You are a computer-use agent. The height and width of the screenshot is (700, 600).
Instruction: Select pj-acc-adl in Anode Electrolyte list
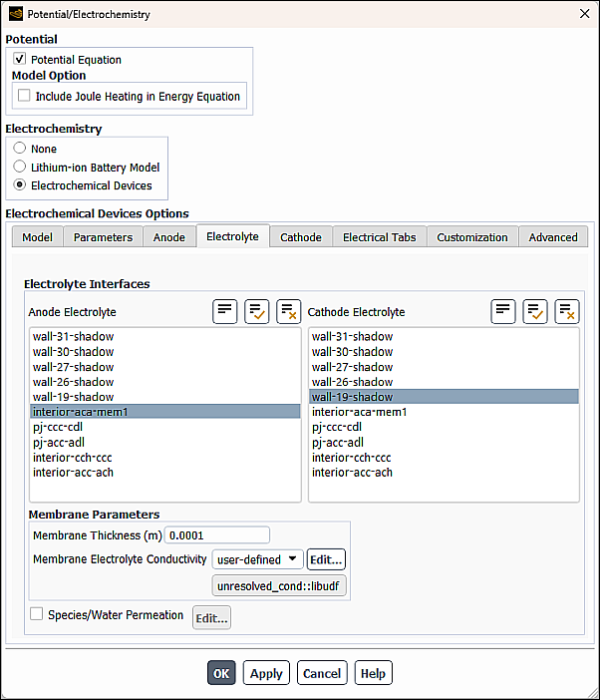(165, 442)
